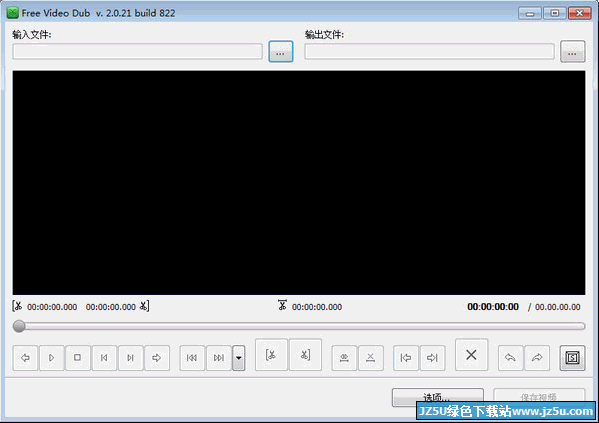The image size is (599, 423).
Task: Redo last action curved arrow
Action: click(537, 358)
